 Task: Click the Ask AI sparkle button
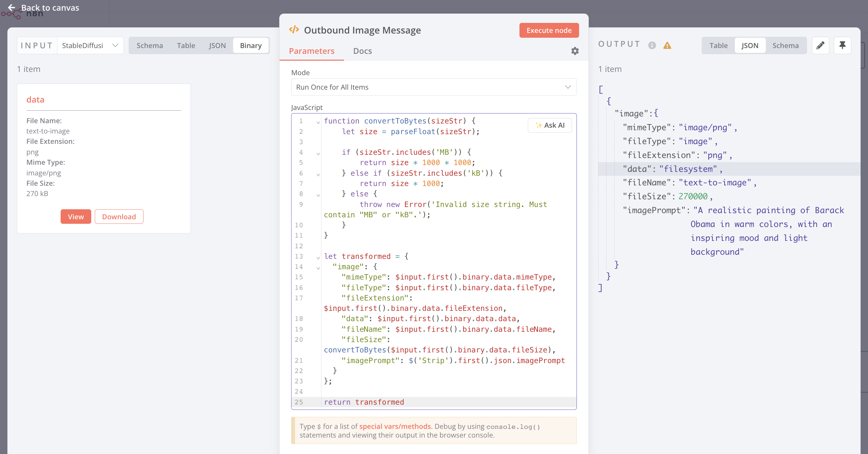coord(549,125)
